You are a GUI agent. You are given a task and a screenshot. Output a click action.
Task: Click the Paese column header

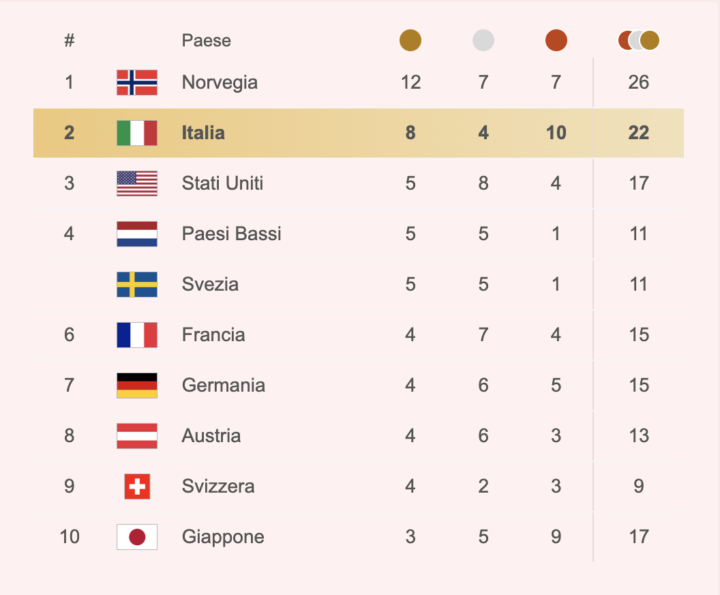pyautogui.click(x=206, y=41)
